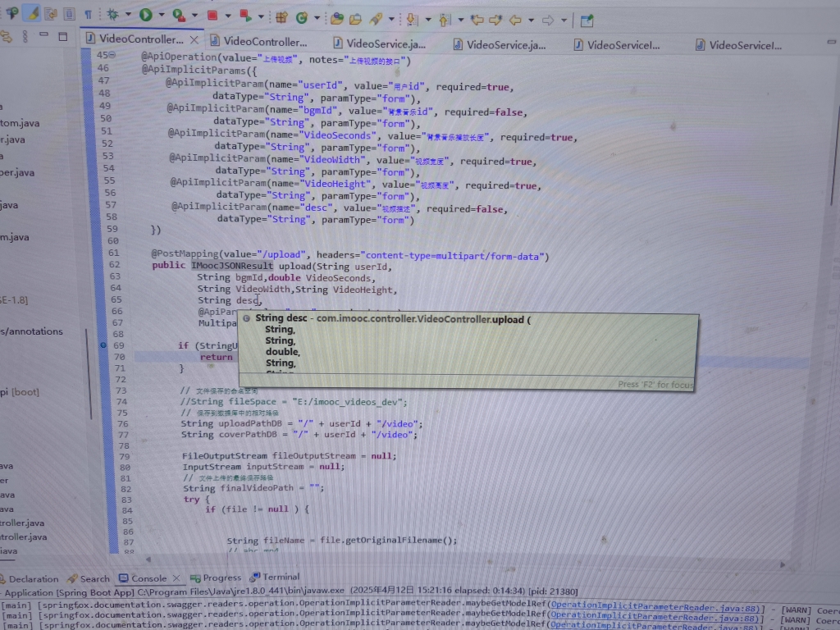The width and height of the screenshot is (840, 630).
Task: Click the '@PostMapping' annotation on line 61
Action: pyautogui.click(x=185, y=253)
